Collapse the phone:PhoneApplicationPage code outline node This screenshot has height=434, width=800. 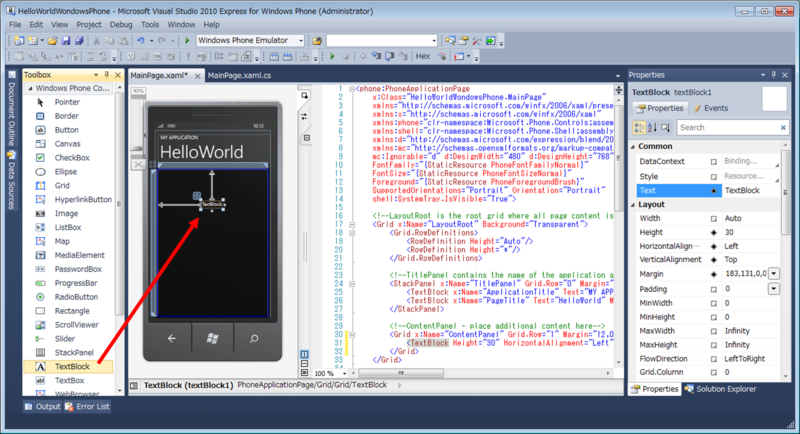(352, 89)
